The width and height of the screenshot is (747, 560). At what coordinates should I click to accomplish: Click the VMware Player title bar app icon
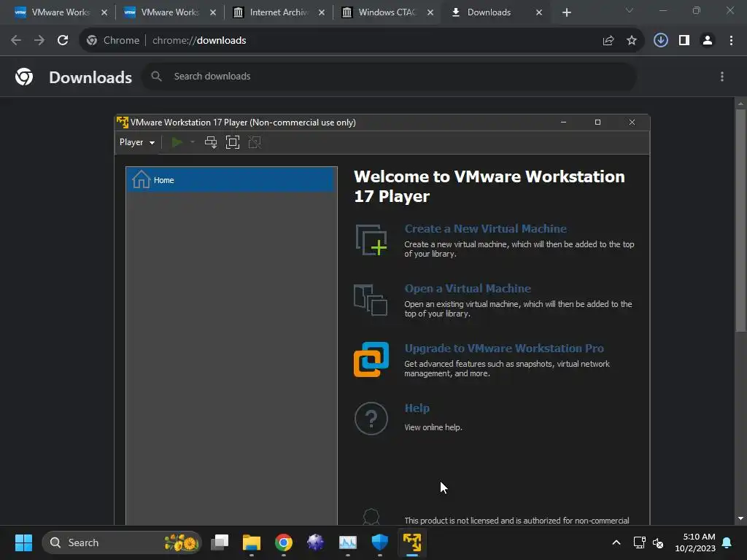pos(123,122)
